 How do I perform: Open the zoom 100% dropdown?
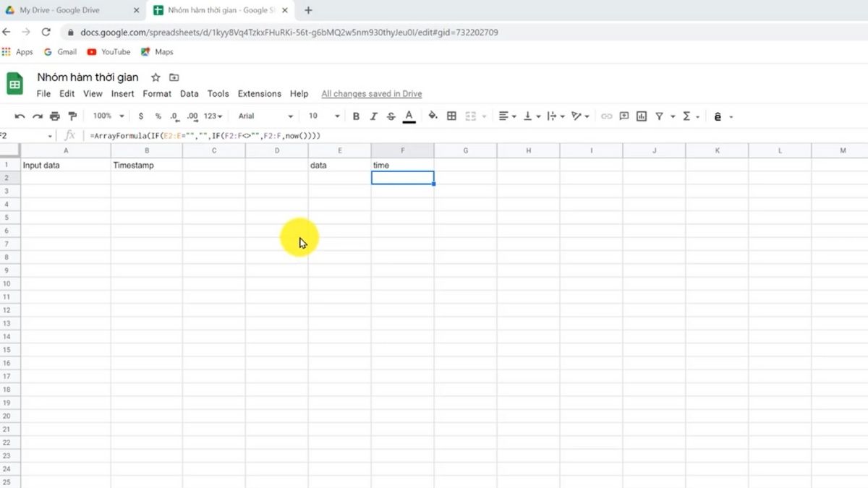point(109,116)
